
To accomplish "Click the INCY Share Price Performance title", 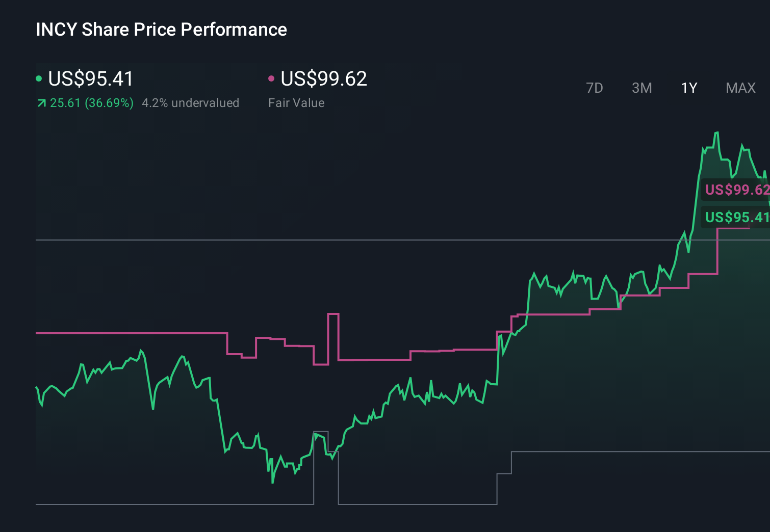I will [161, 29].
